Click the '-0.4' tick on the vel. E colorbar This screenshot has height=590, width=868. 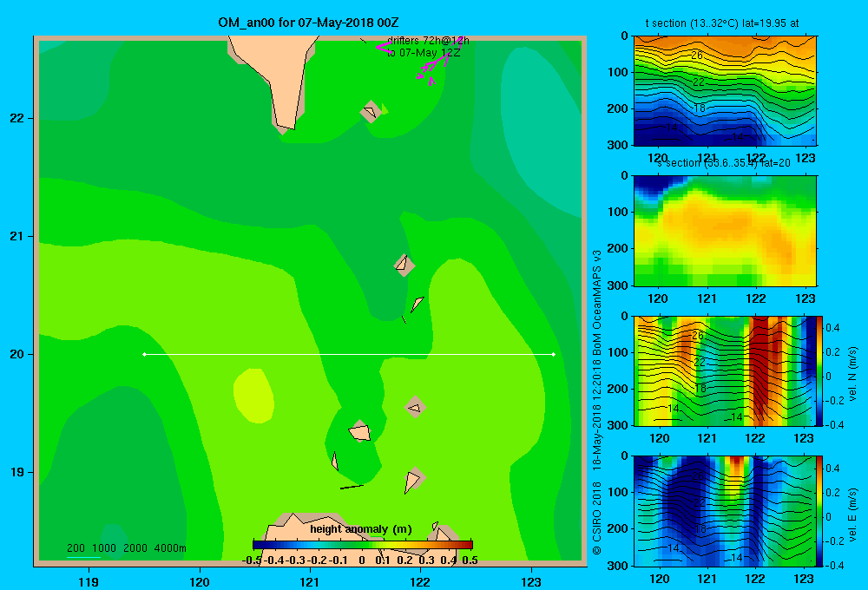coord(834,565)
